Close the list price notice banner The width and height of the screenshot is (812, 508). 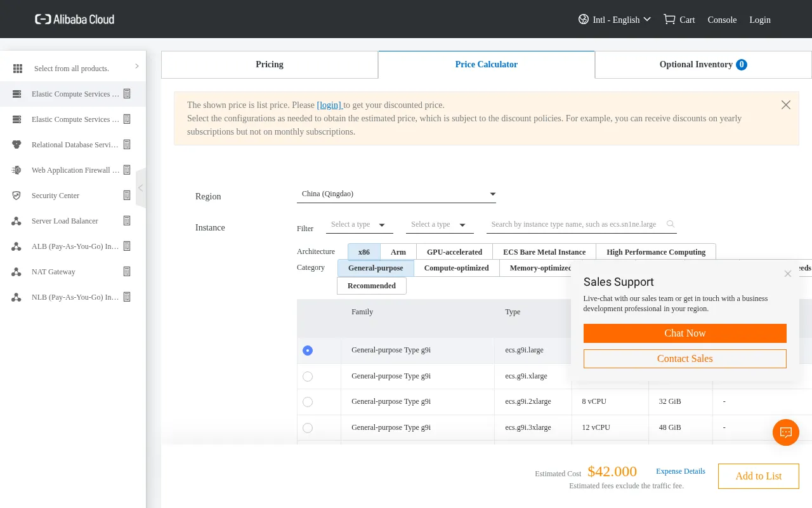point(786,105)
